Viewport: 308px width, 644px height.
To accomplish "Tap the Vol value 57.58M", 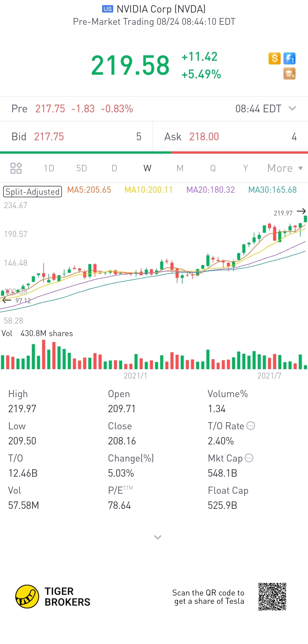I will click(x=24, y=505).
